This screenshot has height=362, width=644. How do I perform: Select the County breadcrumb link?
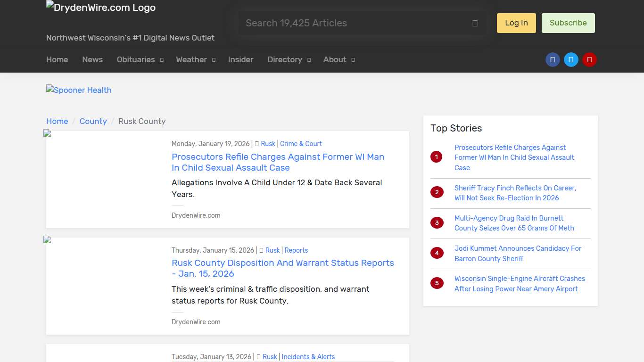click(93, 121)
